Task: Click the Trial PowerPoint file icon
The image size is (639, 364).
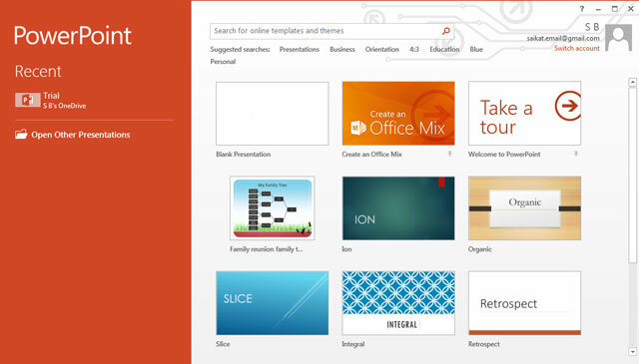Action: pos(28,100)
